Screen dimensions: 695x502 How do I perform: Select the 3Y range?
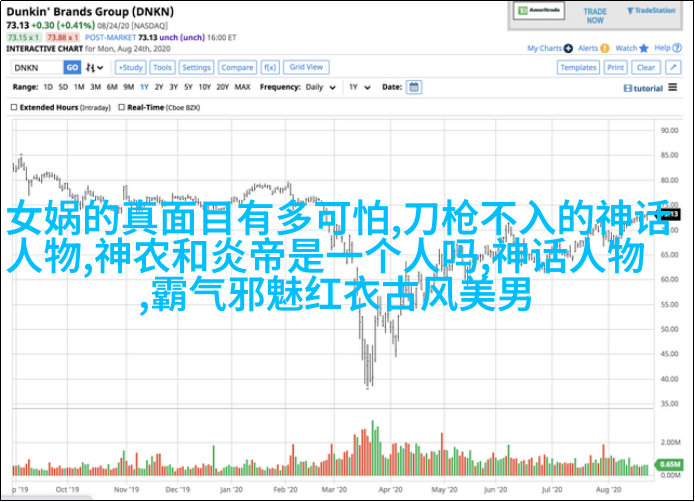tap(174, 87)
